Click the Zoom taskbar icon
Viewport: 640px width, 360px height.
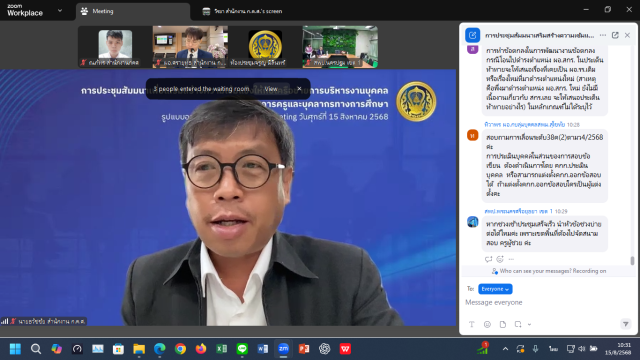(283, 349)
